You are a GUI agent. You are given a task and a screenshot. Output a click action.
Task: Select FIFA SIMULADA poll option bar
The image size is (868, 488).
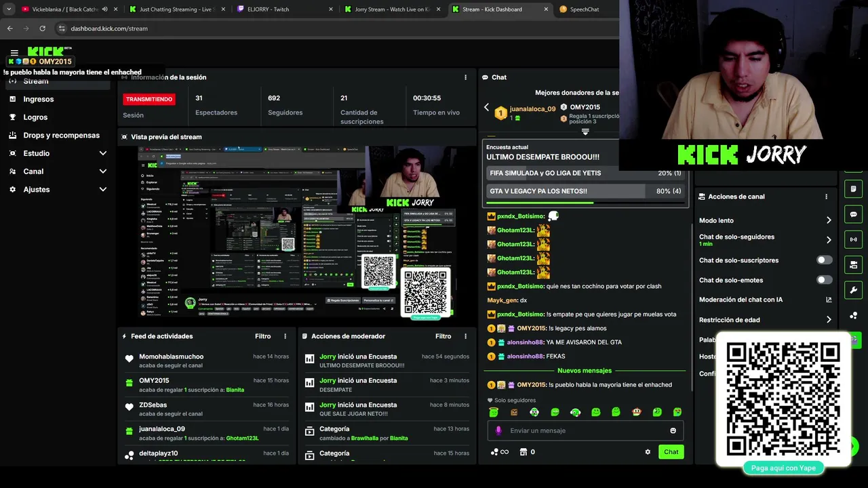[x=585, y=173]
